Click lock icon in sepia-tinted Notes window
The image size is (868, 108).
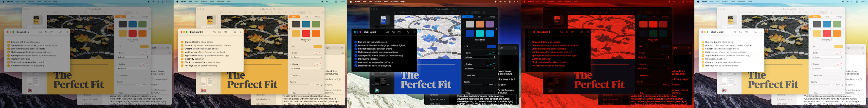click(234, 32)
